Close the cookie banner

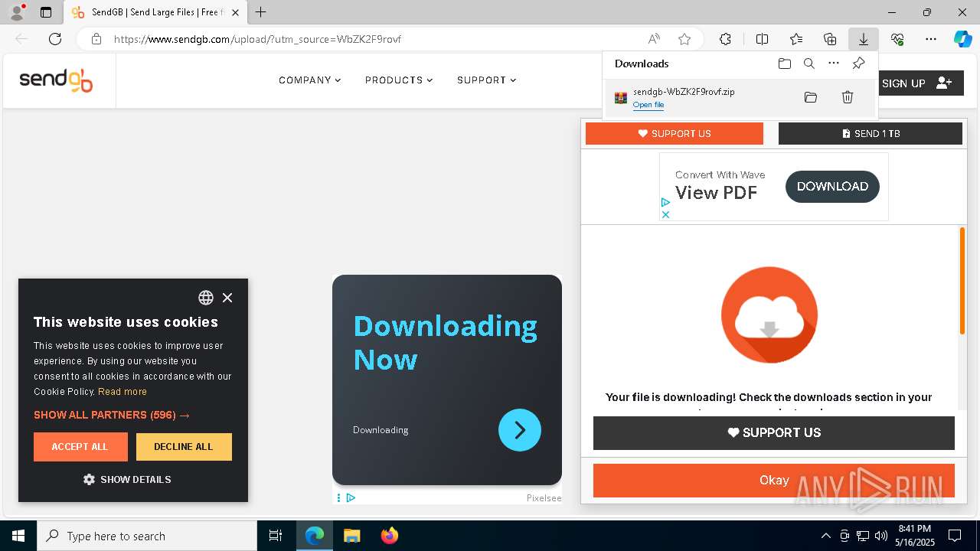click(227, 298)
